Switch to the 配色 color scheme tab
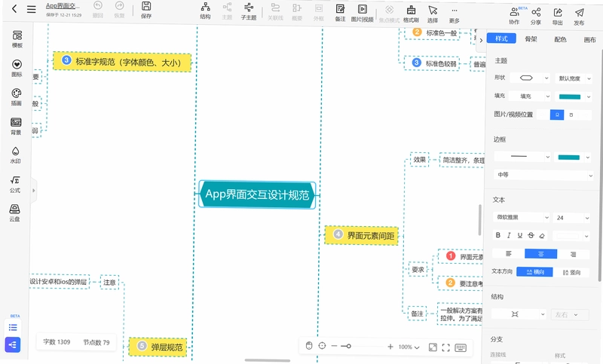Viewport: 603px width, 364px height. coord(560,39)
